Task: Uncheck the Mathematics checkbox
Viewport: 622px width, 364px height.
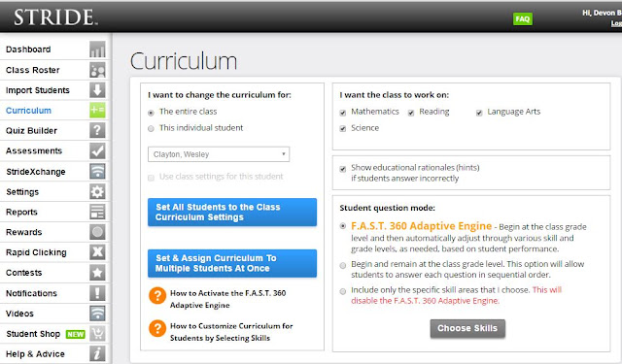Action: coord(343,113)
